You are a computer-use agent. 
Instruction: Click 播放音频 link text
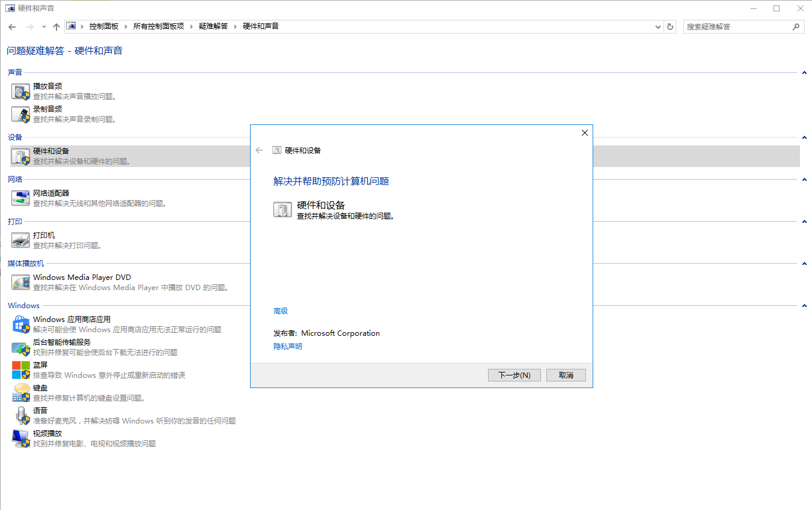coord(47,86)
